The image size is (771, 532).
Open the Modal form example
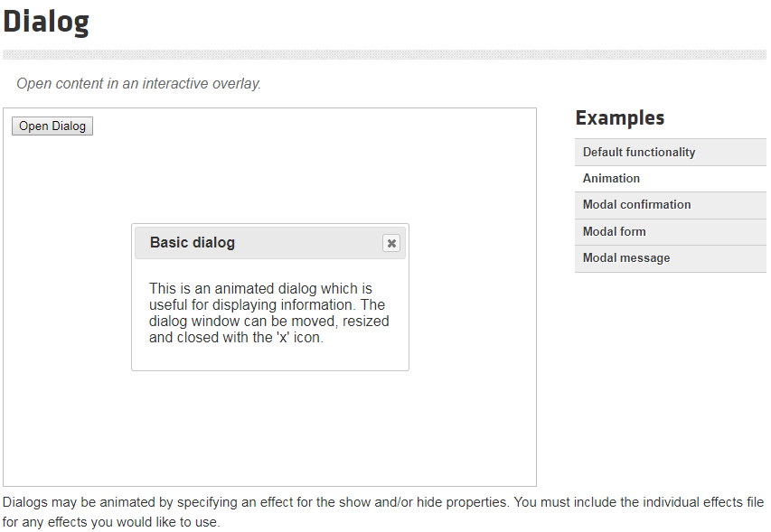coord(670,232)
